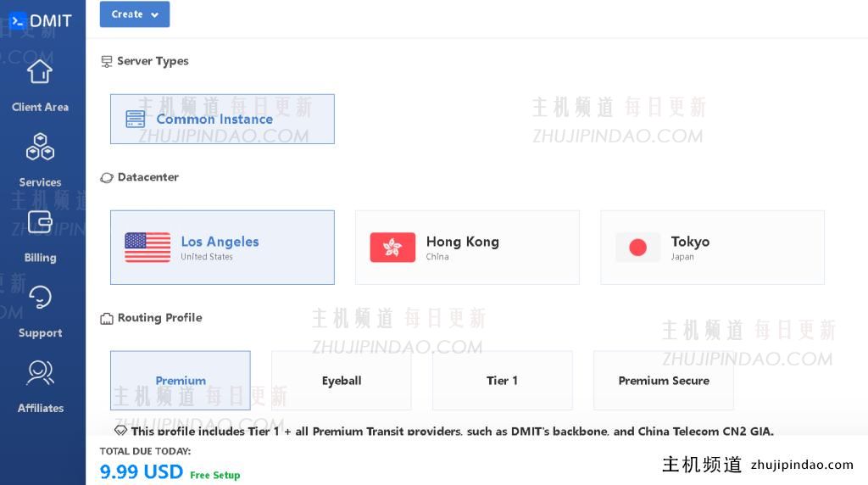868x485 pixels.
Task: Click the Common Instance server icon
Action: coord(135,119)
